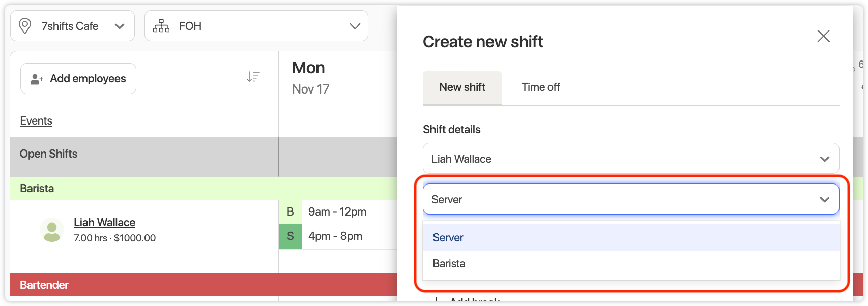This screenshot has width=868, height=306.
Task: Click the add-person icon in Add employees
Action: pyautogui.click(x=37, y=79)
